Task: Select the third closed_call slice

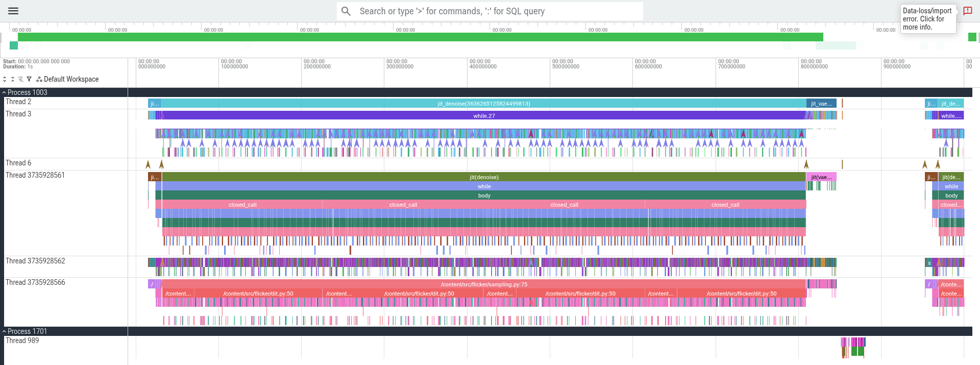Action: (565, 205)
